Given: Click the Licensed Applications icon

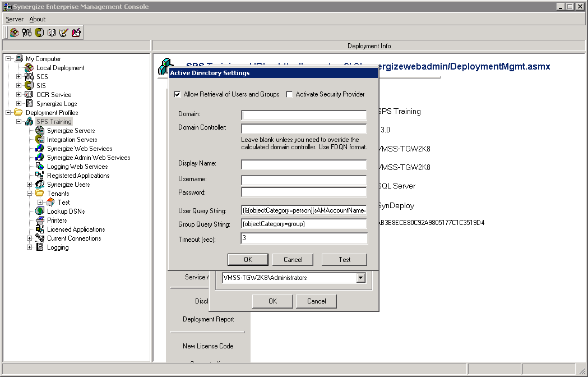Looking at the screenshot, I should [40, 229].
